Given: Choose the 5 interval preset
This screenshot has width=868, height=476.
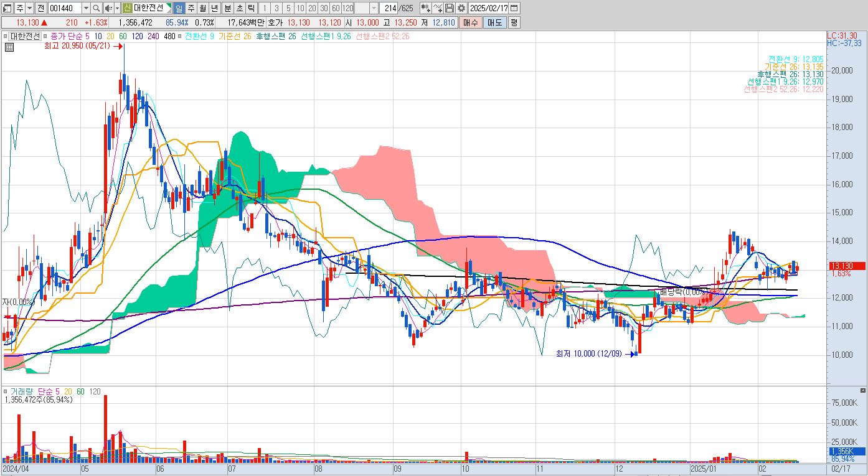Looking at the screenshot, I should tap(288, 8).
